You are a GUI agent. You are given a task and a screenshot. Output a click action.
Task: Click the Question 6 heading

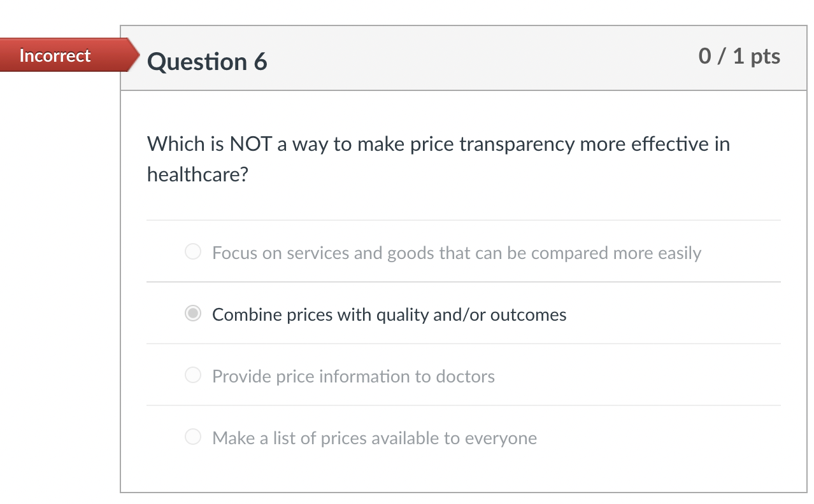[206, 61]
